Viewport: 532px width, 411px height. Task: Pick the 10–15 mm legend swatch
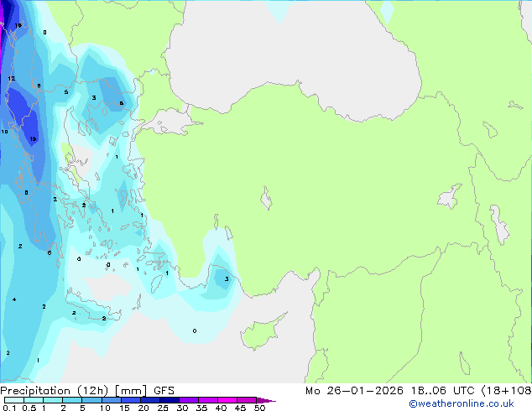(112, 400)
